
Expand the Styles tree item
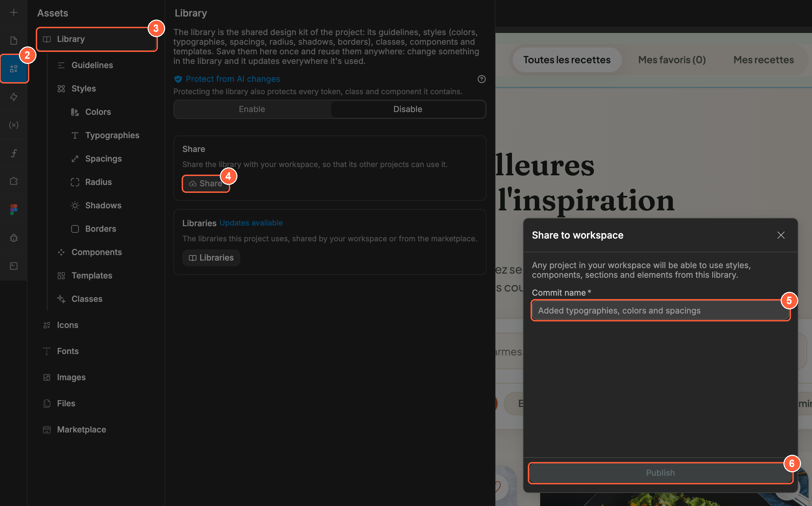click(x=84, y=89)
